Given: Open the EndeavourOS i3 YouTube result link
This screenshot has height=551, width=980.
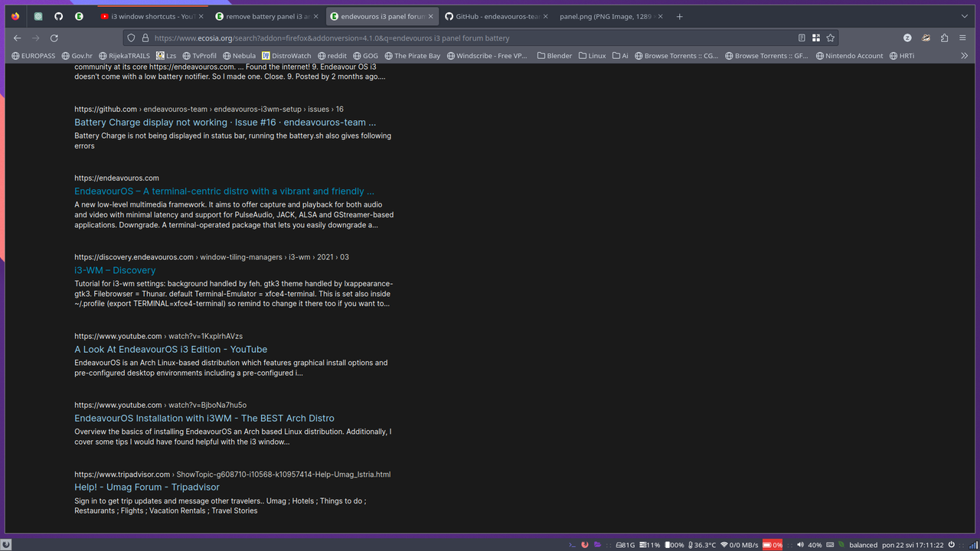Looking at the screenshot, I should coord(170,349).
